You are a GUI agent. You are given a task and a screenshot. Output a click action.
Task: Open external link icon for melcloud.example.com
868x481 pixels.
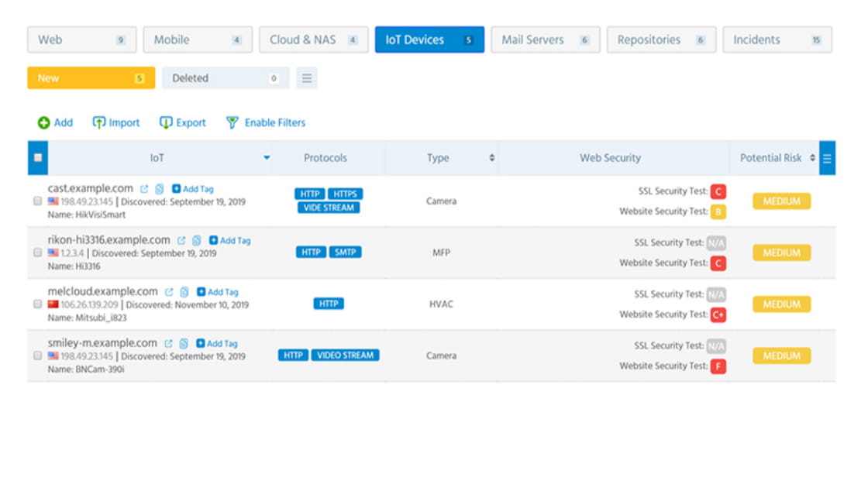click(169, 292)
